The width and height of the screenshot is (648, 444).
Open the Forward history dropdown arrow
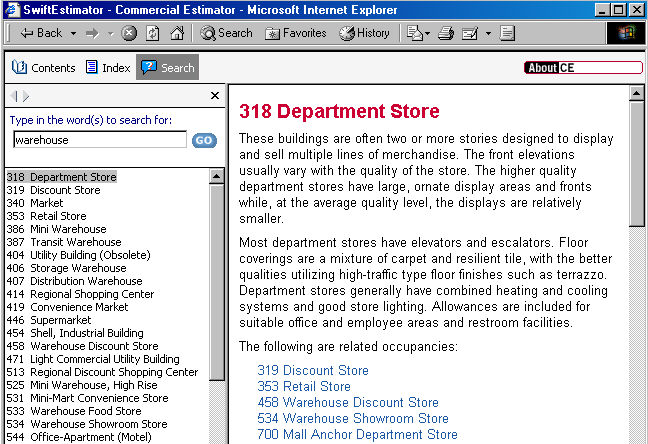click(110, 33)
